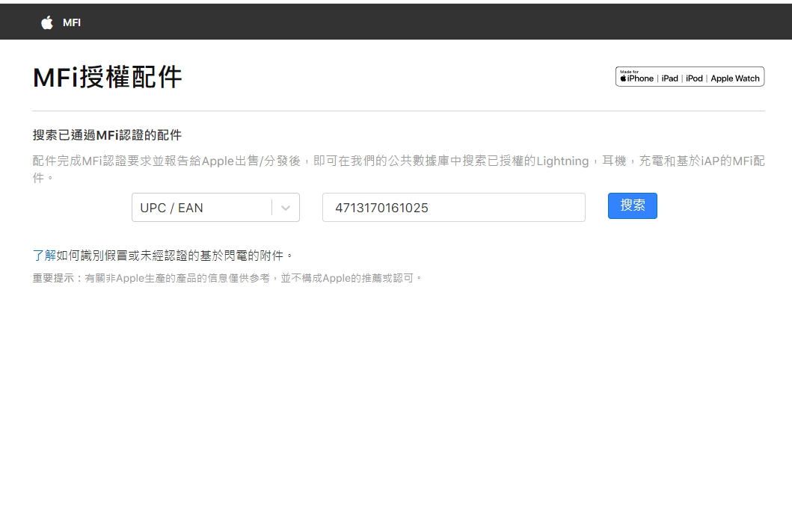The image size is (792, 532).
Task: Click the MFi授權配件 page title
Action: (x=107, y=77)
